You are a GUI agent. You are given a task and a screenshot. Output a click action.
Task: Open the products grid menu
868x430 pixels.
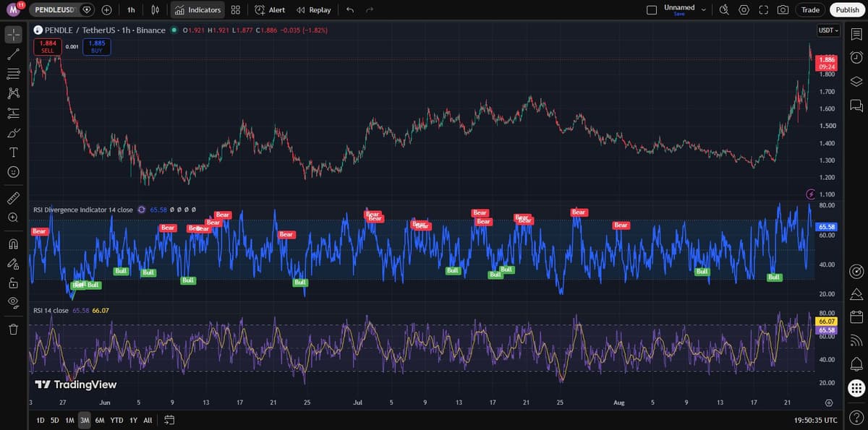click(856, 388)
